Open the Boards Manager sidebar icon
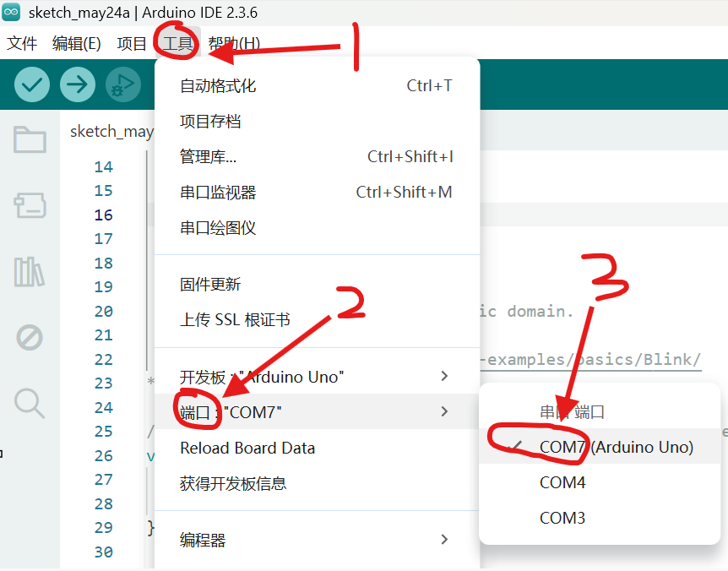Viewport: 728px width, 571px height. (30, 205)
